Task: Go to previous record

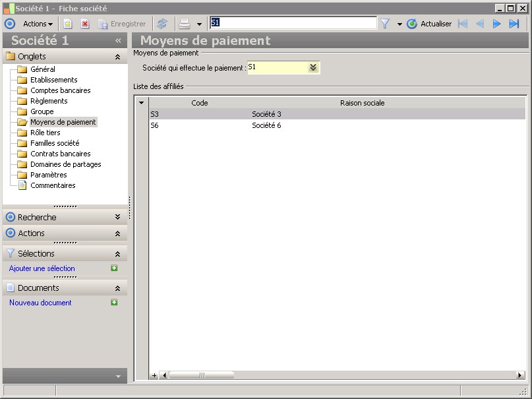Action: click(x=480, y=24)
